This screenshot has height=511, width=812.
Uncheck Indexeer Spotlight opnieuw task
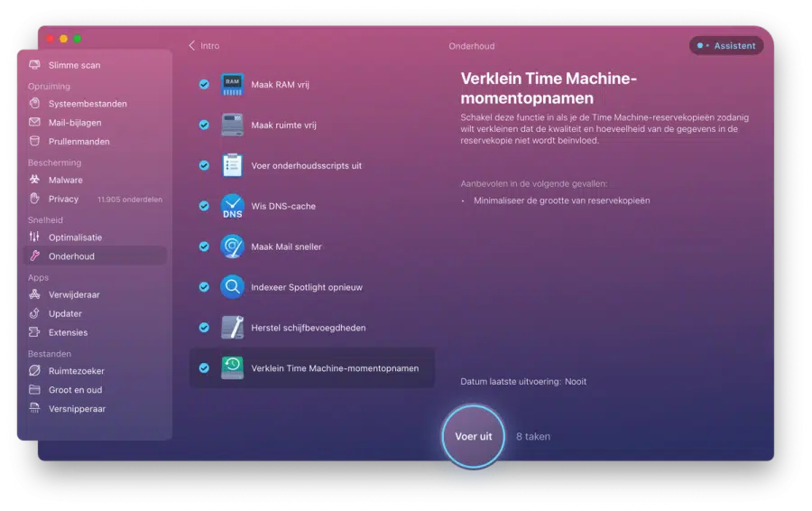click(204, 286)
